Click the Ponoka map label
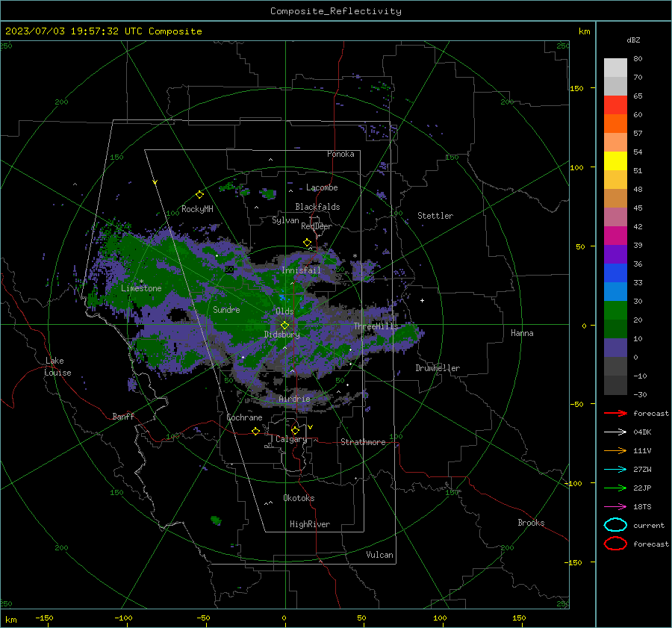This screenshot has height=628, width=672. click(x=340, y=154)
